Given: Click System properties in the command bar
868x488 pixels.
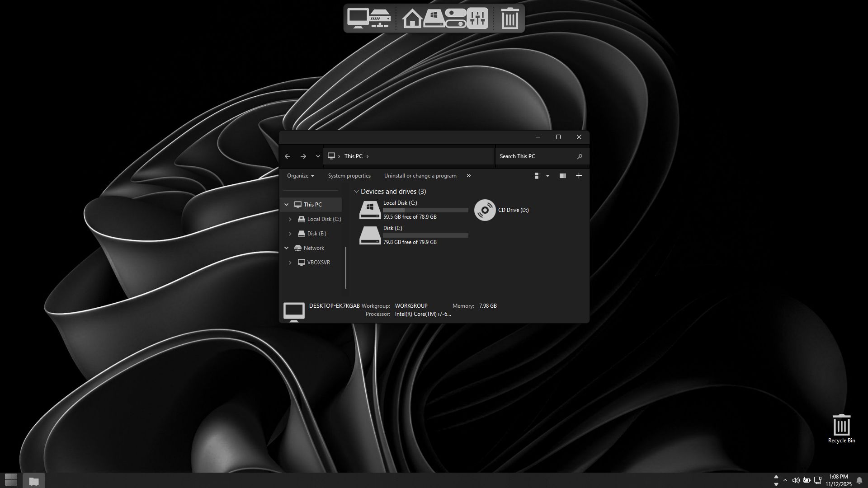Looking at the screenshot, I should click(349, 176).
